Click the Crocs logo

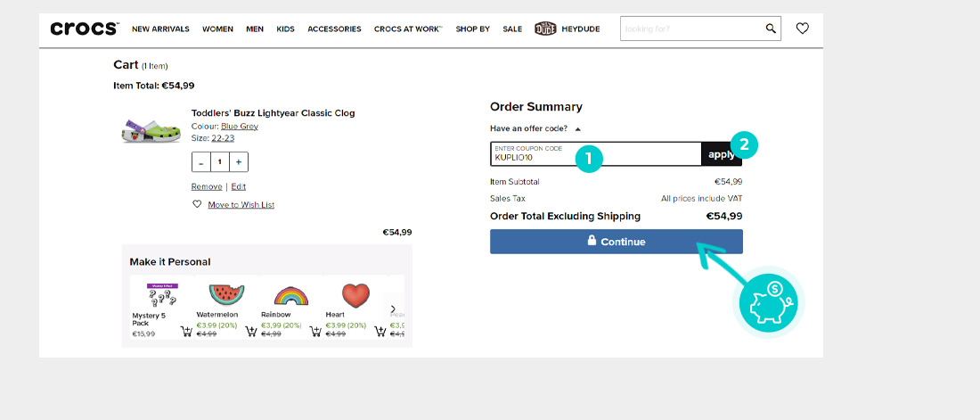[x=85, y=29]
